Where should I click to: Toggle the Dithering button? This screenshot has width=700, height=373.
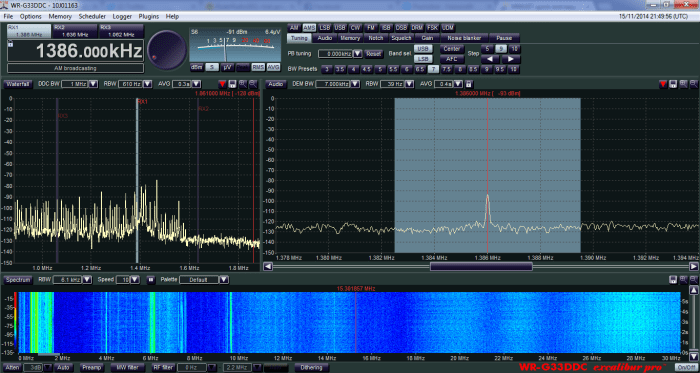tap(312, 368)
